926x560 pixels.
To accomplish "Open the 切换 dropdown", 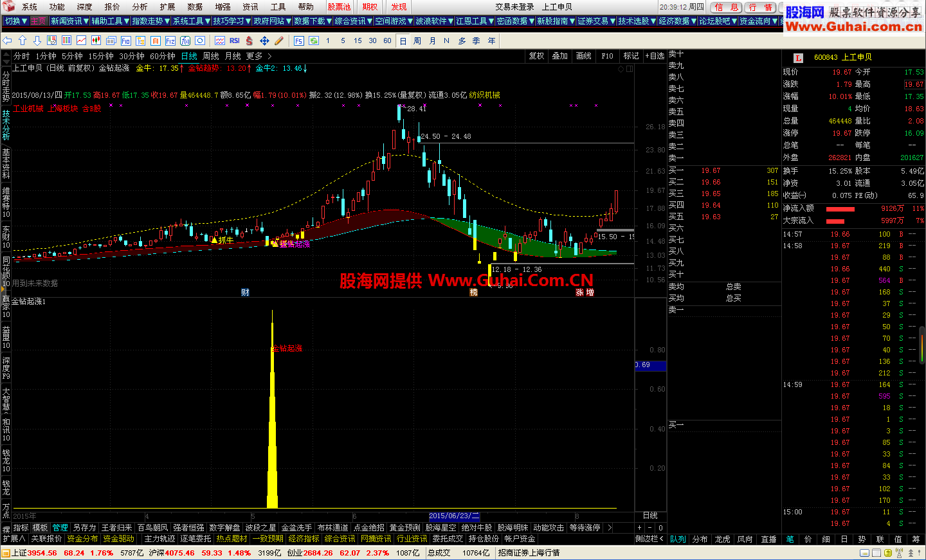I will [16, 21].
